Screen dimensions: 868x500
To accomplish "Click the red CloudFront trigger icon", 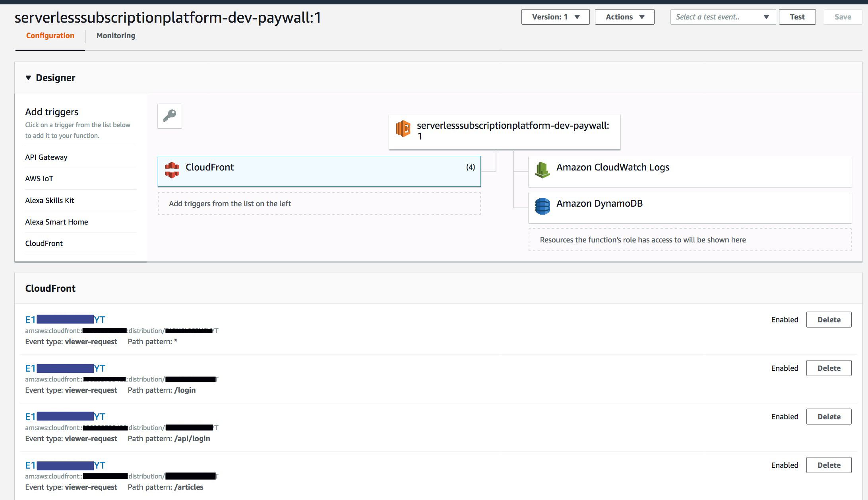I will (x=172, y=170).
